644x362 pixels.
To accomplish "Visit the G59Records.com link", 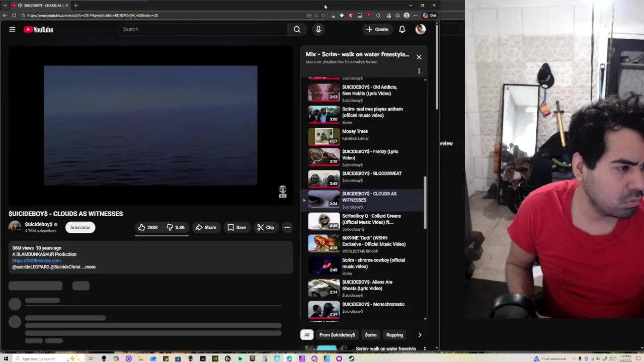I will (36, 260).
